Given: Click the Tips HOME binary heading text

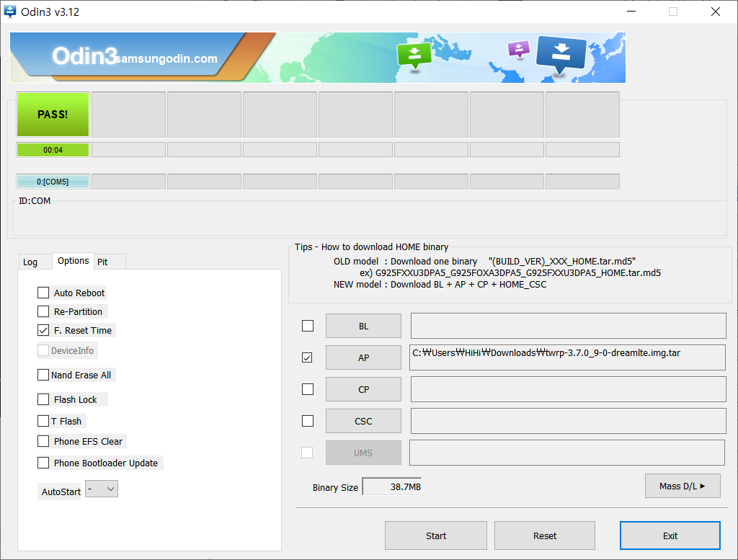Looking at the screenshot, I should pyautogui.click(x=371, y=247).
